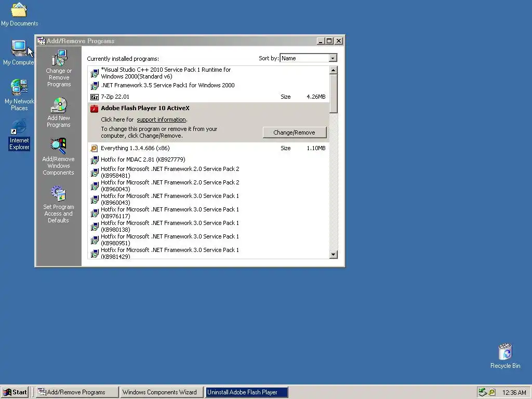Click the 1.10MB size value
Image resolution: width=532 pixels, height=399 pixels.
point(316,148)
